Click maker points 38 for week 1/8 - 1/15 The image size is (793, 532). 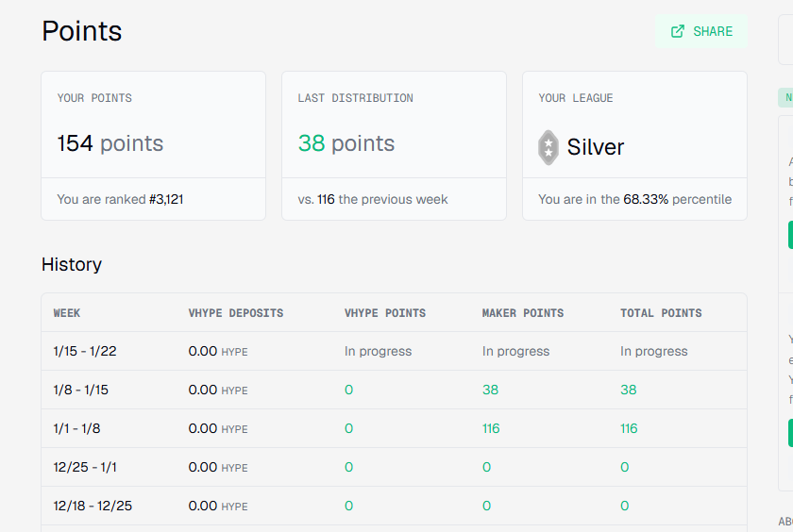490,390
